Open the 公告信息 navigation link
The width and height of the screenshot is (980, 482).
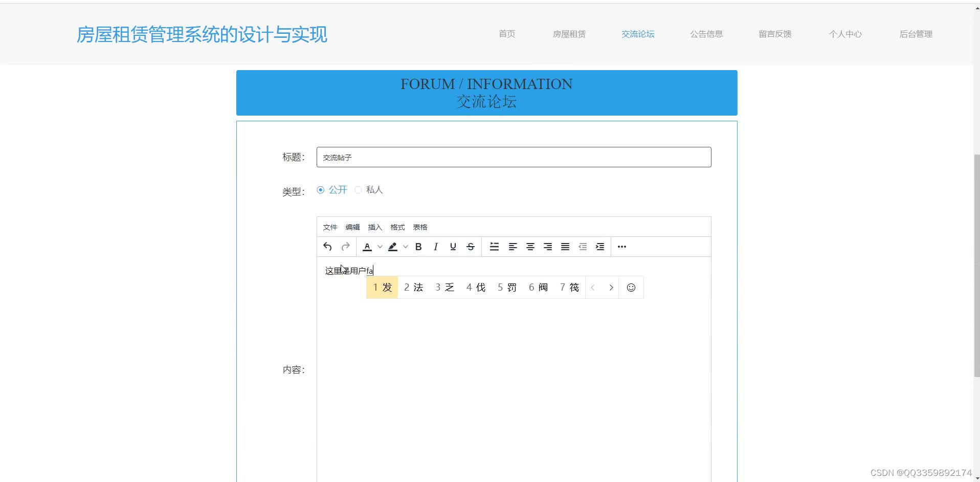tap(706, 34)
